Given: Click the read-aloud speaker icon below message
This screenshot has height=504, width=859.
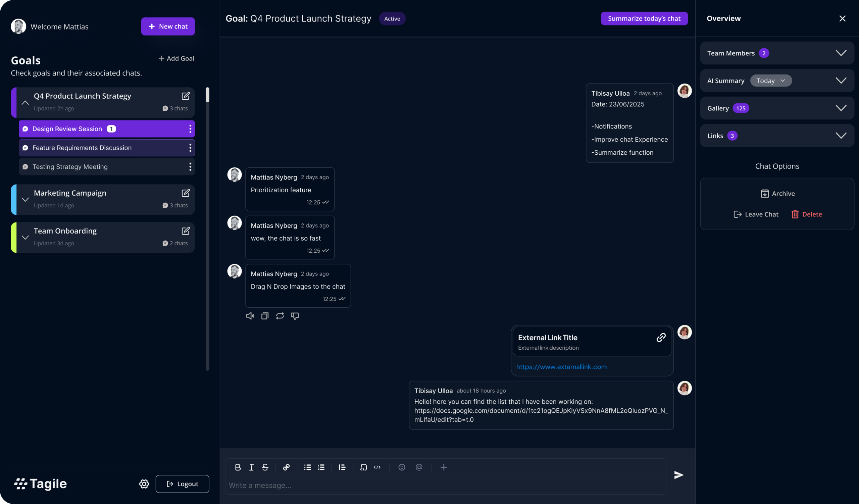Looking at the screenshot, I should click(x=250, y=316).
